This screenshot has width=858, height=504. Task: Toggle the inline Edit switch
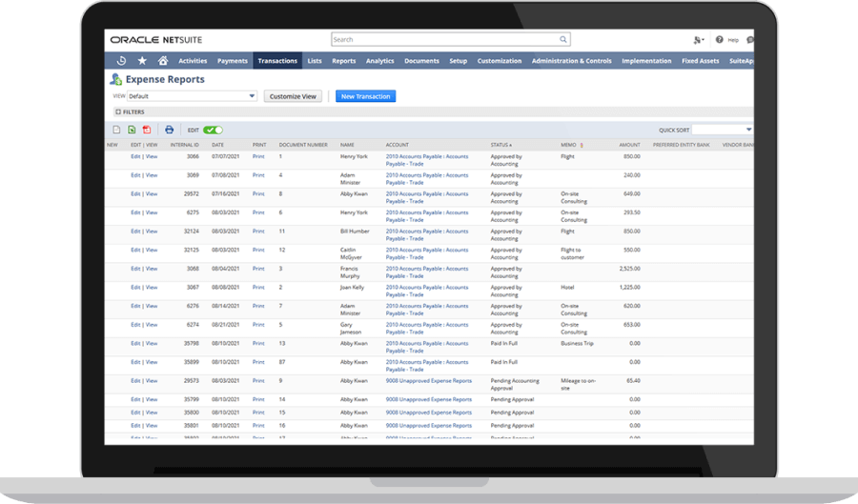[x=213, y=130]
